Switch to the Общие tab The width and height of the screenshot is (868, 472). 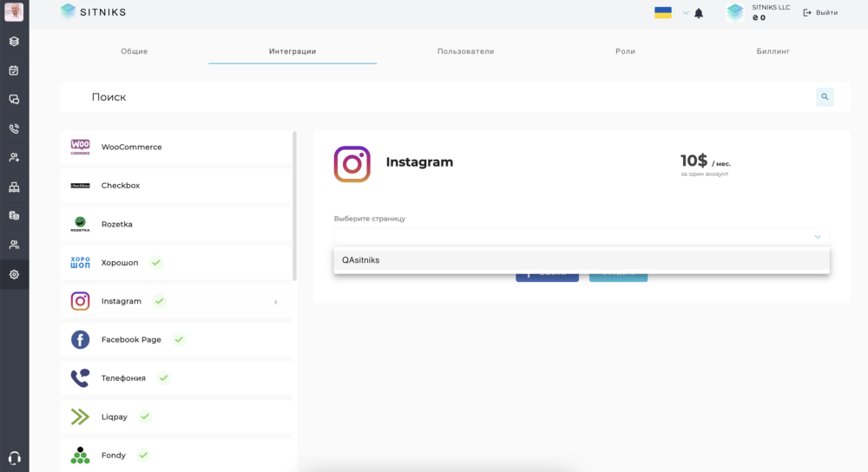click(x=134, y=51)
